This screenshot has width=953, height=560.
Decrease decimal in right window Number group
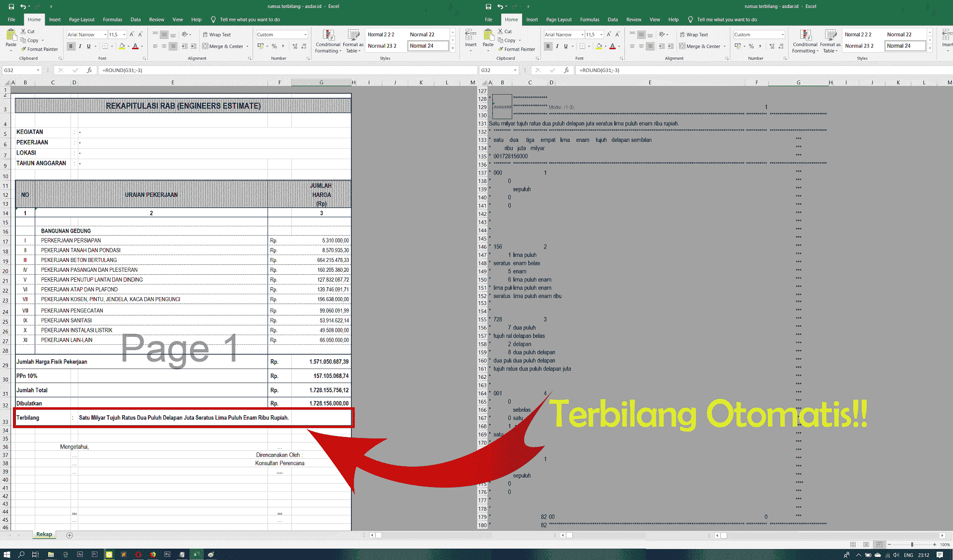pos(780,46)
